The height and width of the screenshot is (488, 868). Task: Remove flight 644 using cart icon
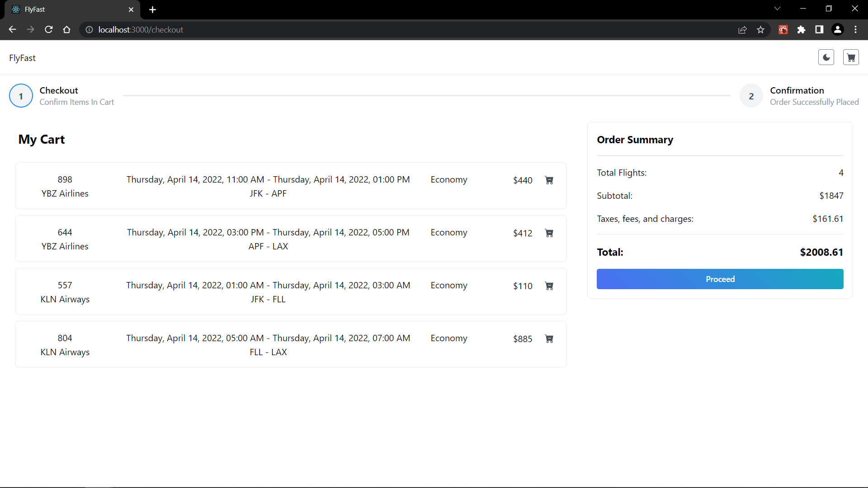[549, 233]
